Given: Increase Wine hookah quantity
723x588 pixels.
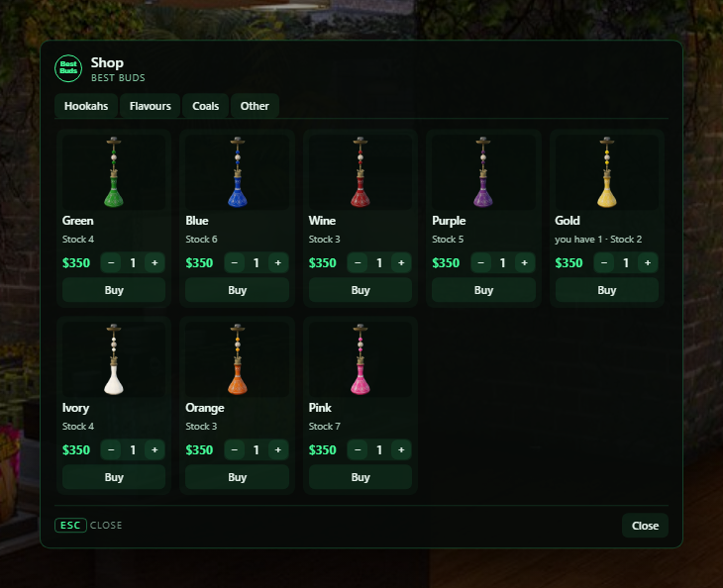Looking at the screenshot, I should pyautogui.click(x=401, y=262).
